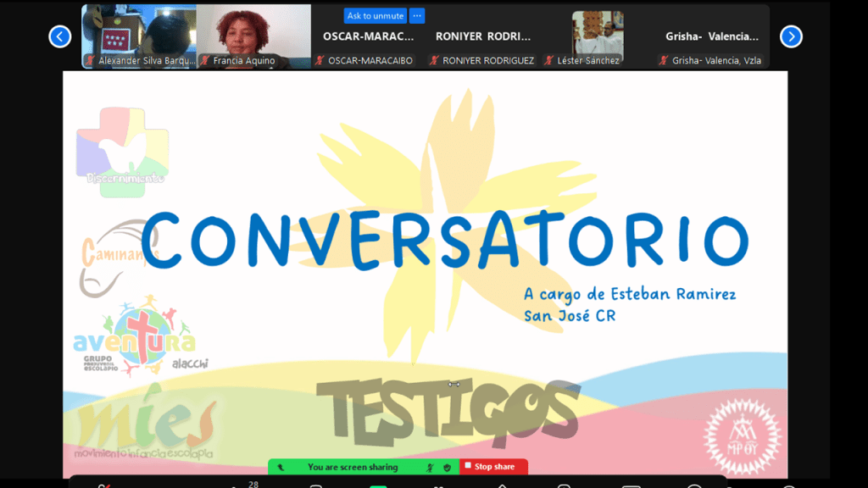Open more options beside Ask to unmute
Screen dimensions: 868x488
[416, 16]
